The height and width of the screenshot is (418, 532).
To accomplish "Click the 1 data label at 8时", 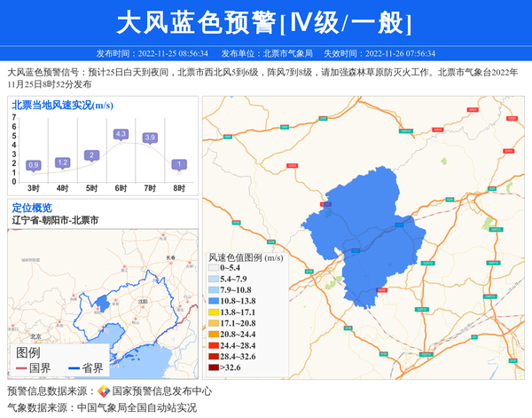I will pos(179,164).
